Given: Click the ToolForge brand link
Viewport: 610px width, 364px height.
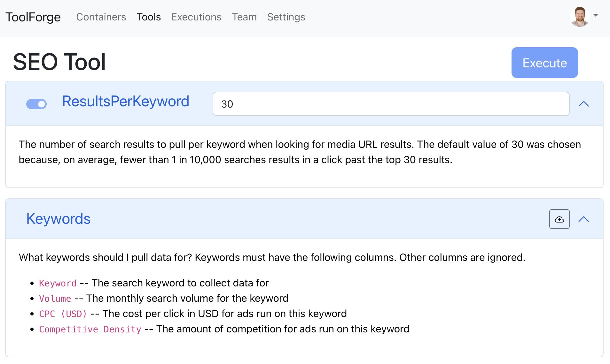Looking at the screenshot, I should 33,17.
